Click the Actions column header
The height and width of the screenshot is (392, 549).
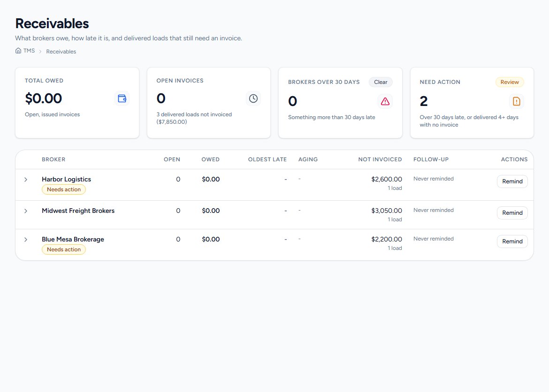tap(514, 159)
